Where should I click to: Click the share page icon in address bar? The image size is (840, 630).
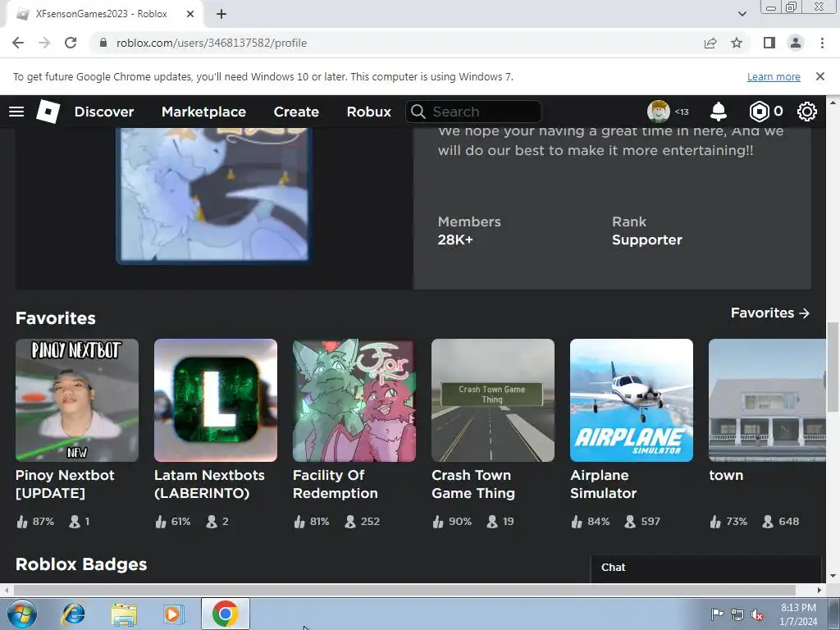710,43
